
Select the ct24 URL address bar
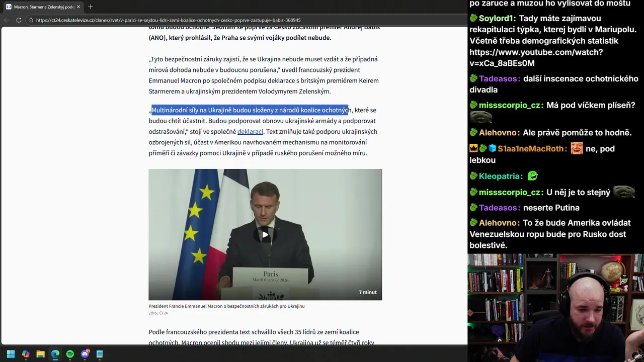[168, 20]
